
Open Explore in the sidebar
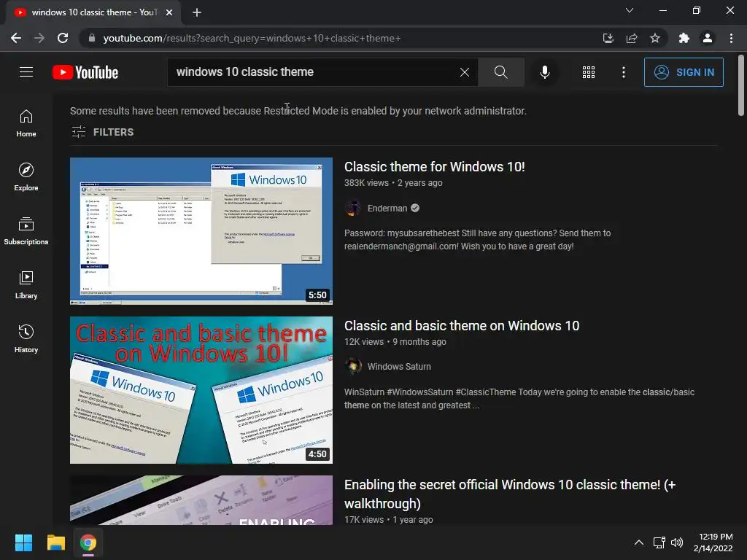point(26,177)
